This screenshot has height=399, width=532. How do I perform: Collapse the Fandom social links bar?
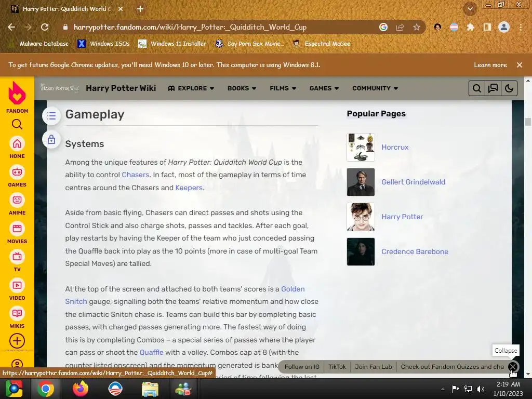click(513, 367)
